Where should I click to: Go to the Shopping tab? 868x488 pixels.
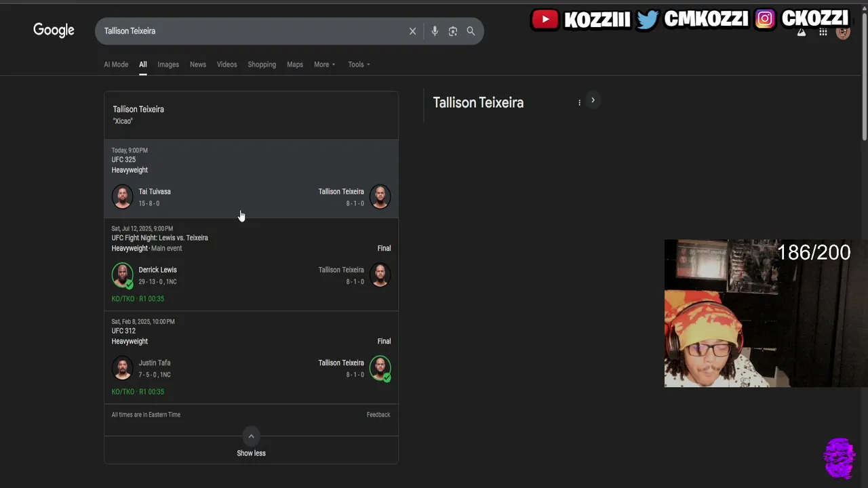[262, 64]
